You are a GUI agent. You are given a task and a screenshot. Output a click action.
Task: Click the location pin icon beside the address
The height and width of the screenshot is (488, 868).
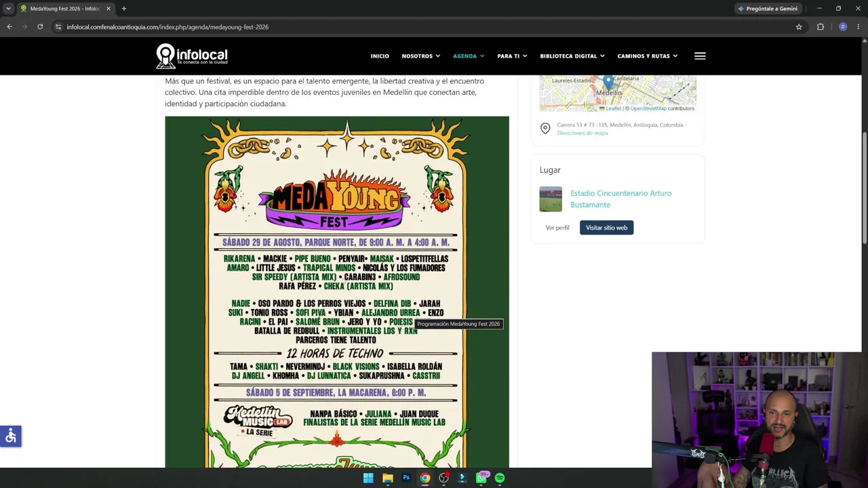(x=545, y=128)
